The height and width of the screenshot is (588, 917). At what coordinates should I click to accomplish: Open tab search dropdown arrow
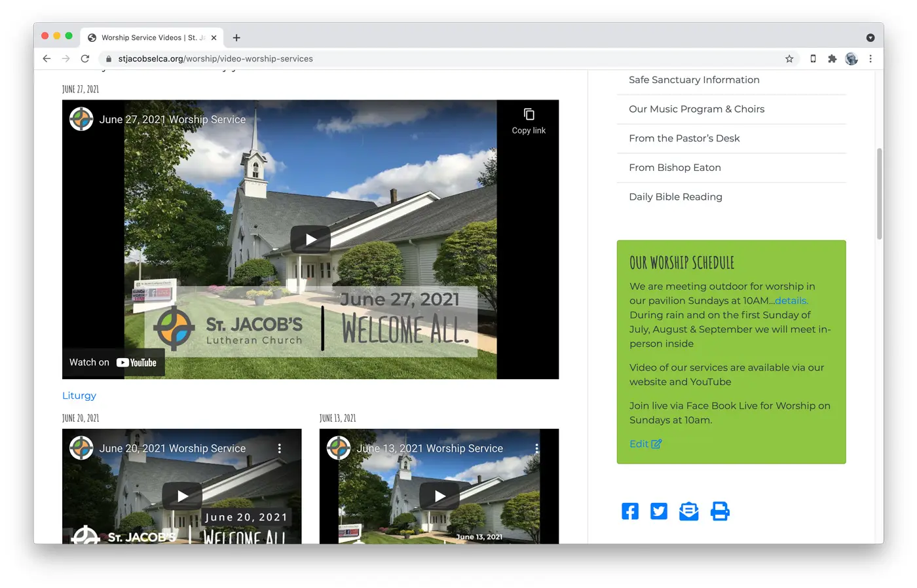(870, 38)
